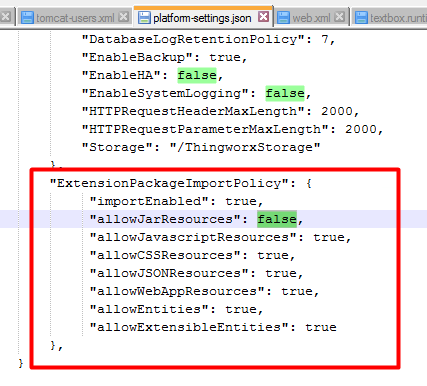Place cursor on importEnabled true value
The image size is (427, 386).
(241, 201)
